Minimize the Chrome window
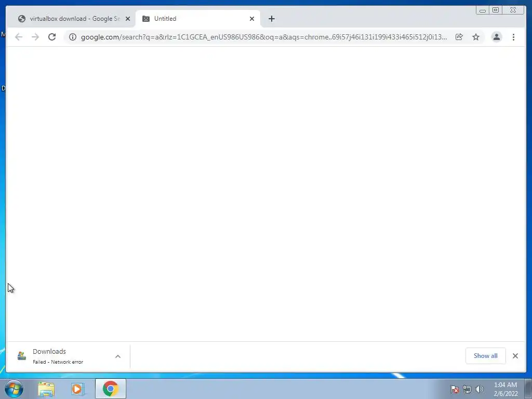 point(483,10)
